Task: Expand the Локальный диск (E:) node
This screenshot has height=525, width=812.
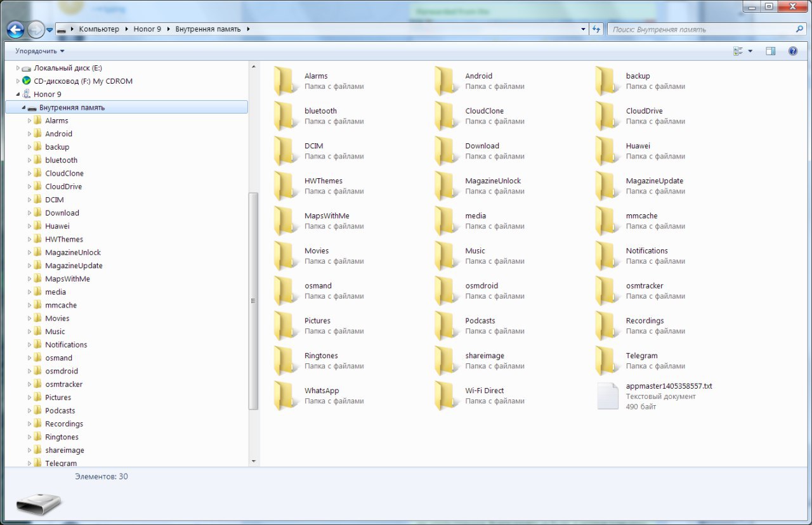Action: [x=18, y=68]
